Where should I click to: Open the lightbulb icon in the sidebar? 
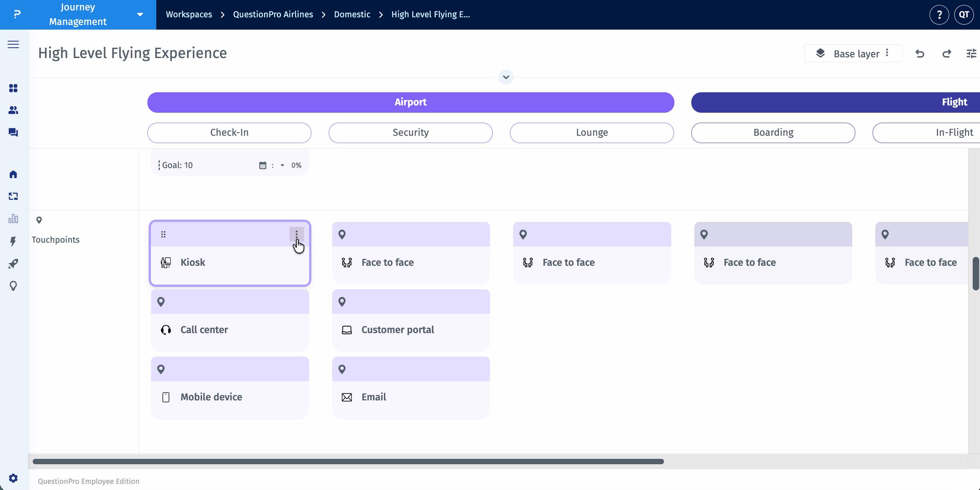coord(13,286)
